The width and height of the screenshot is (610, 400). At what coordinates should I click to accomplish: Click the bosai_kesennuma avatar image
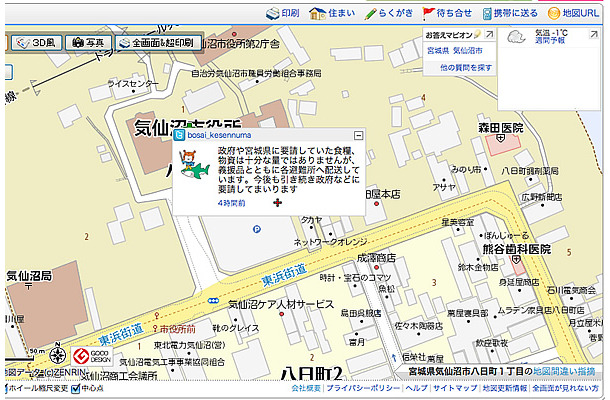(x=194, y=165)
